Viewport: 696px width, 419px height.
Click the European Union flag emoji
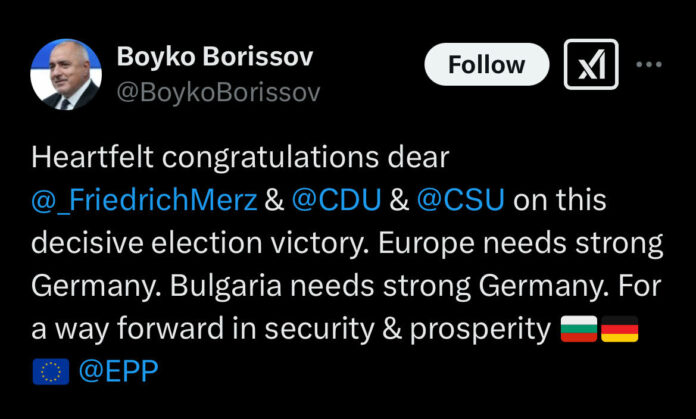(50, 371)
